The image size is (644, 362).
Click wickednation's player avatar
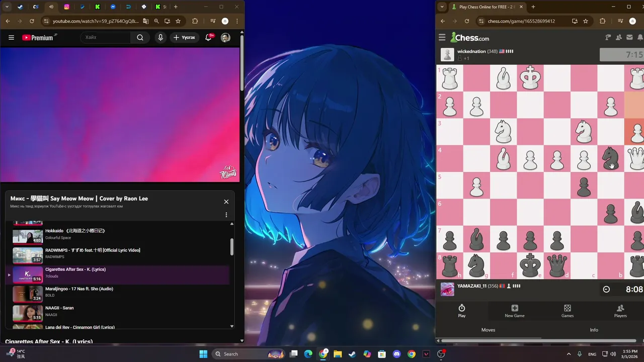coord(447,54)
